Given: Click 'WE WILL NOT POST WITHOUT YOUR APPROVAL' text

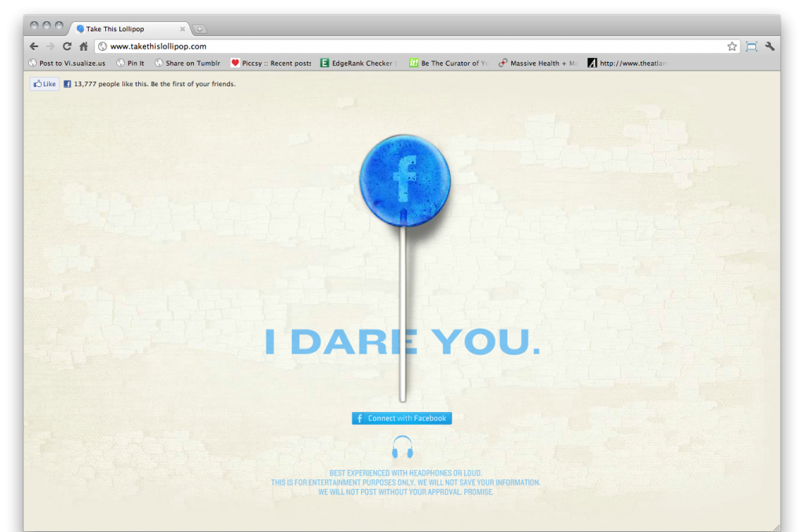Looking at the screenshot, I should (406, 492).
